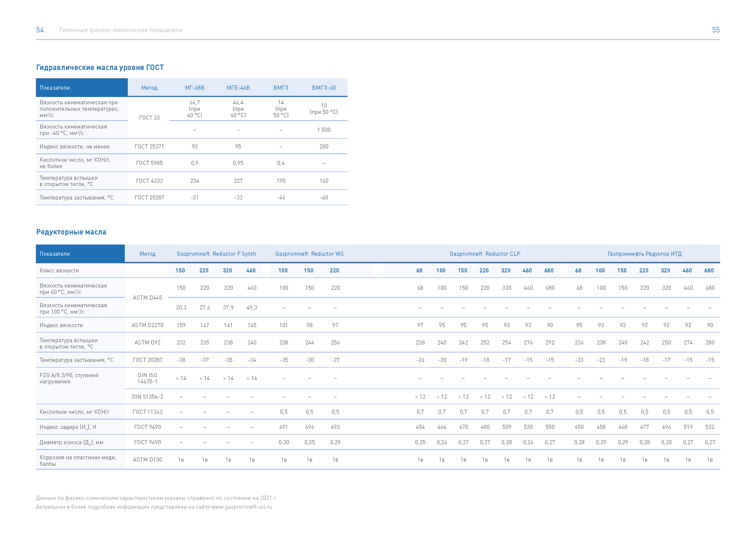The height and width of the screenshot is (535, 756).
Task: Click the flash point value '292'
Action: (550, 343)
